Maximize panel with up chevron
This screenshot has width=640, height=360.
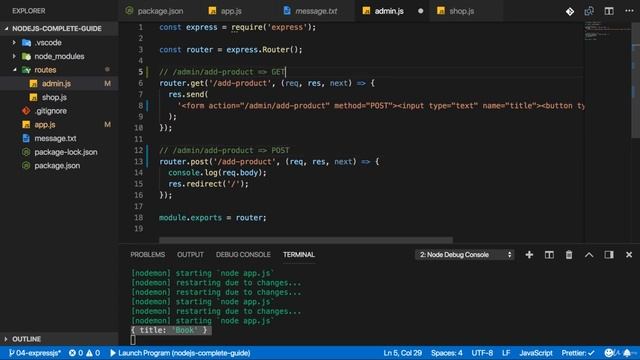click(589, 255)
